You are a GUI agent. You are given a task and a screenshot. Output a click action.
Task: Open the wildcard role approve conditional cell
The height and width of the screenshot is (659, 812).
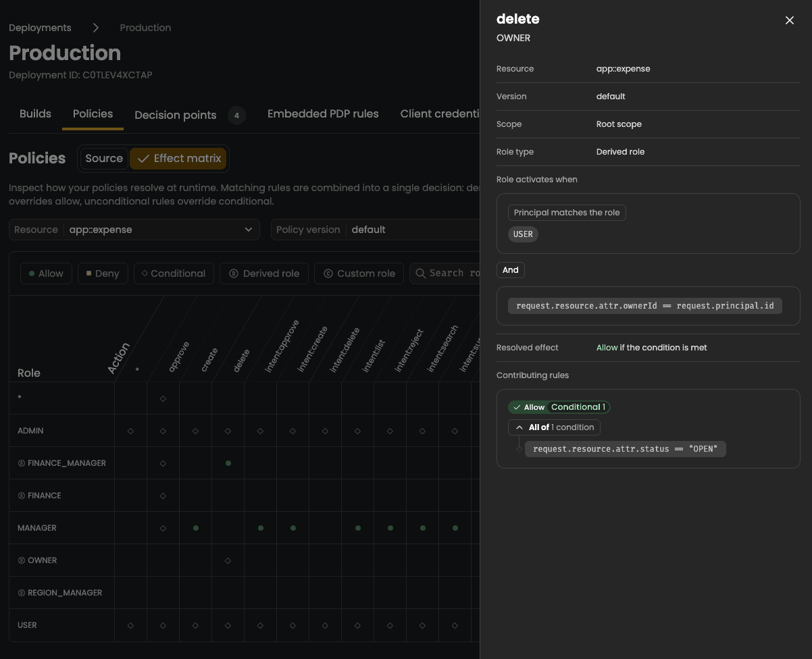[x=163, y=398]
